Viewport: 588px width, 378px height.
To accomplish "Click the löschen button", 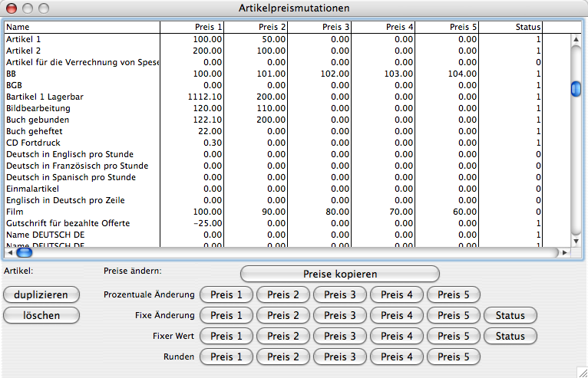I will [x=41, y=315].
